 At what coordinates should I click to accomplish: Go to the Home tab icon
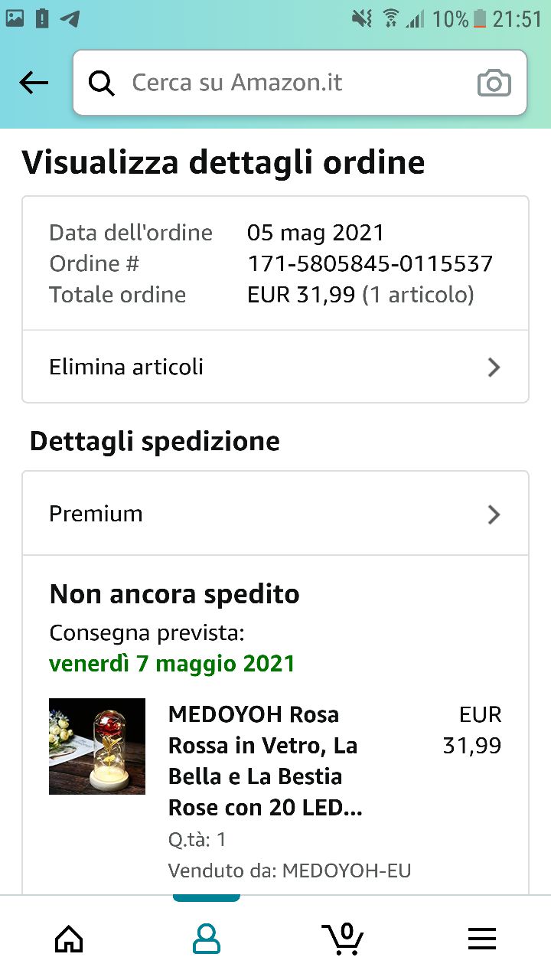pos(69,938)
